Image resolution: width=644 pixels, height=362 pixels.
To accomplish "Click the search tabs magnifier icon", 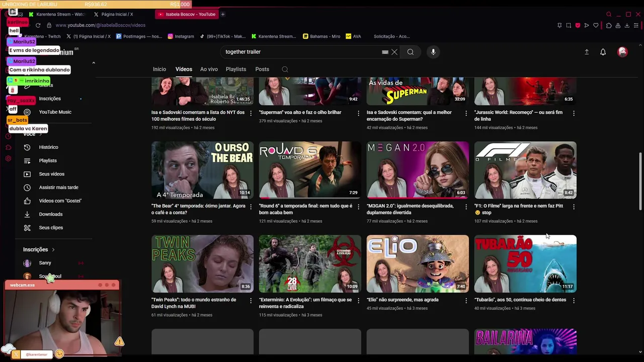I will [x=609, y=14].
